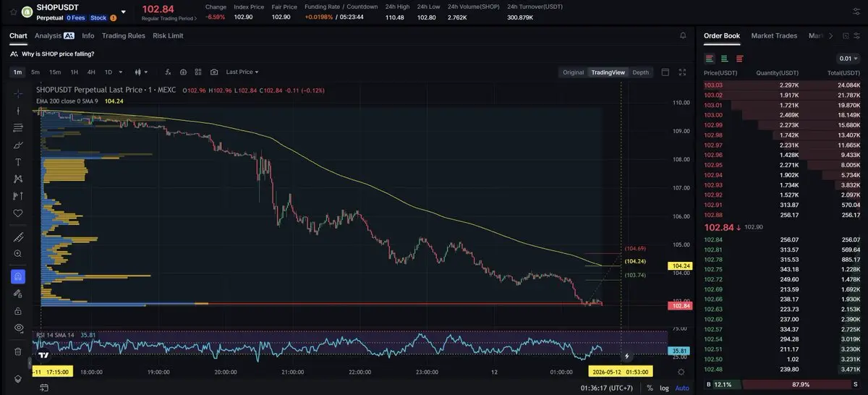Select the ruler measure tool
The image size is (868, 395).
click(x=18, y=237)
